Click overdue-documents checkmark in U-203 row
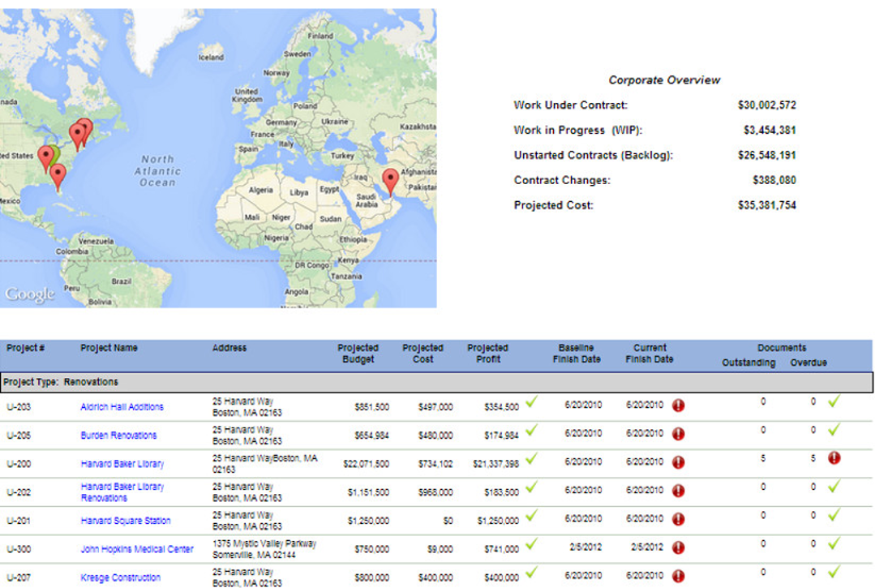Viewport: 875px width, 588px height. pos(834,401)
